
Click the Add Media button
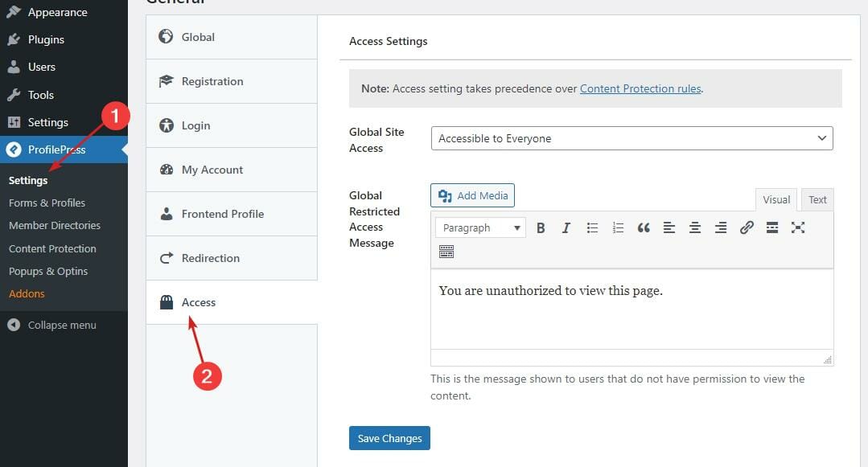click(x=472, y=195)
